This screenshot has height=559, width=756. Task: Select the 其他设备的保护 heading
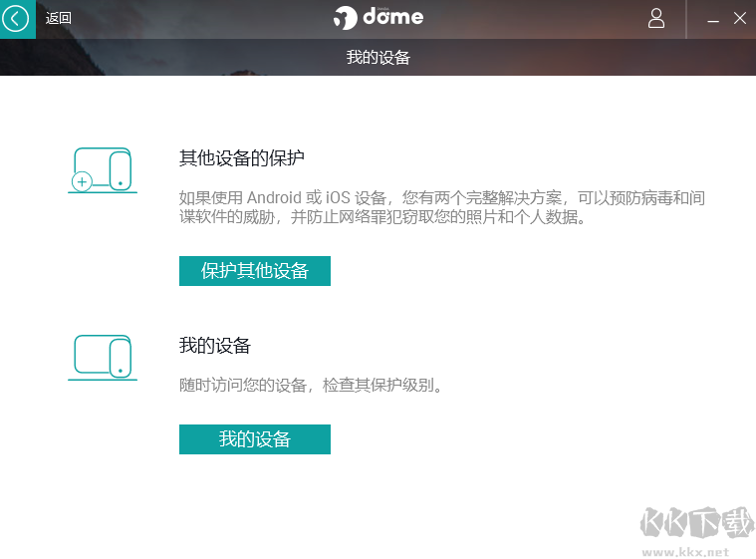pyautogui.click(x=241, y=158)
